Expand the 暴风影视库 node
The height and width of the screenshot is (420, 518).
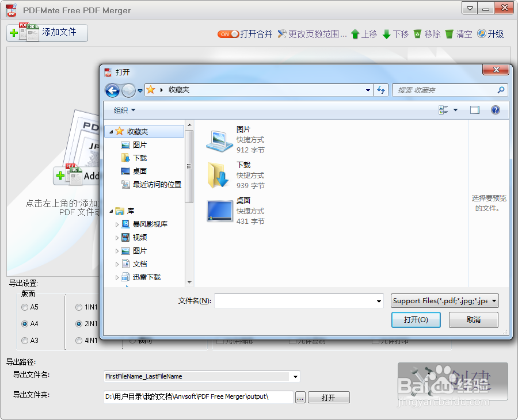pyautogui.click(x=117, y=224)
